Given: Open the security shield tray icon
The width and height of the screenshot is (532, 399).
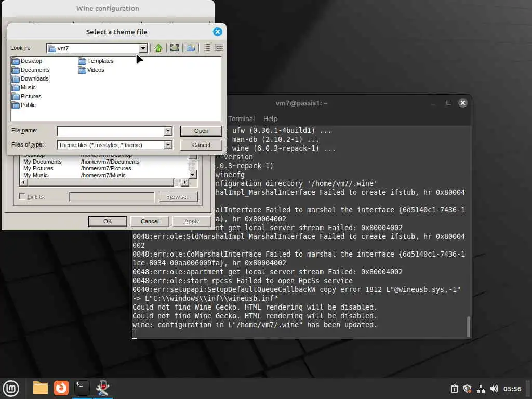Looking at the screenshot, I should (467, 389).
